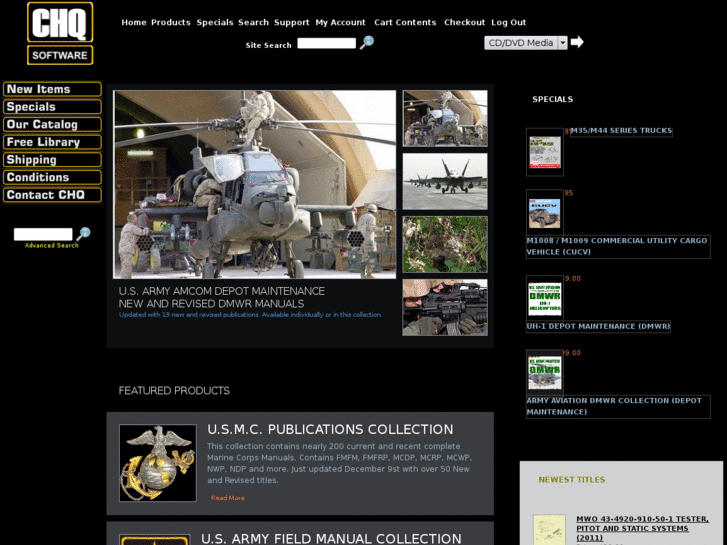The width and height of the screenshot is (727, 545).
Task: Select the rifle slideshow thumbnail
Action: pos(445,308)
